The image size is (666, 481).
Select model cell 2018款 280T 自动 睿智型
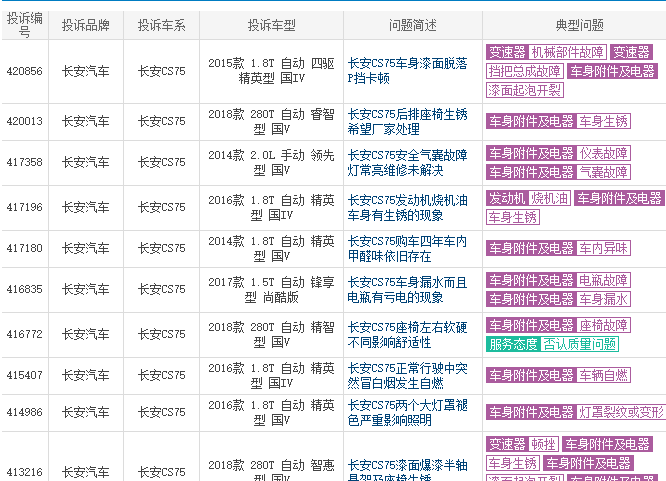271,122
